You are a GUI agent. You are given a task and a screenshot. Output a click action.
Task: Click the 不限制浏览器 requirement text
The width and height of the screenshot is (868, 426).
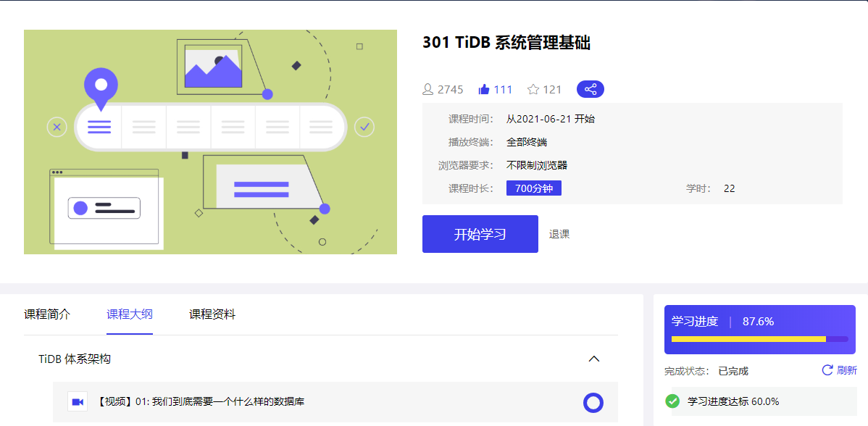pyautogui.click(x=537, y=165)
